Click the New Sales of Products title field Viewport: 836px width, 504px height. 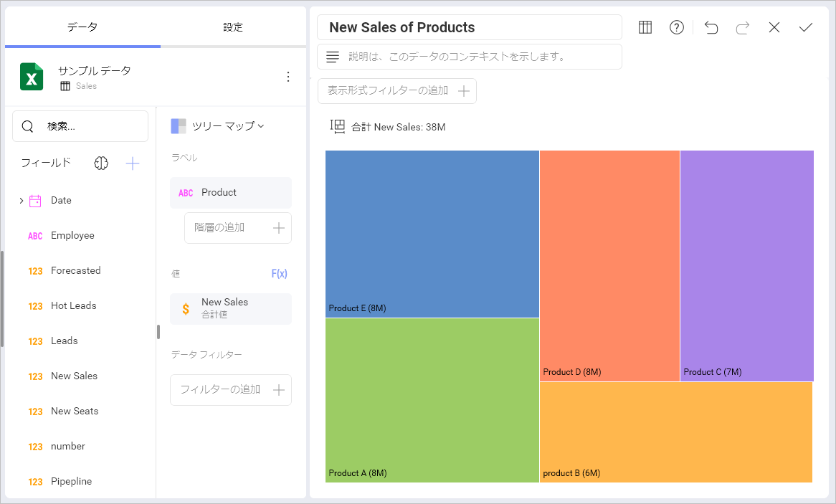[469, 27]
